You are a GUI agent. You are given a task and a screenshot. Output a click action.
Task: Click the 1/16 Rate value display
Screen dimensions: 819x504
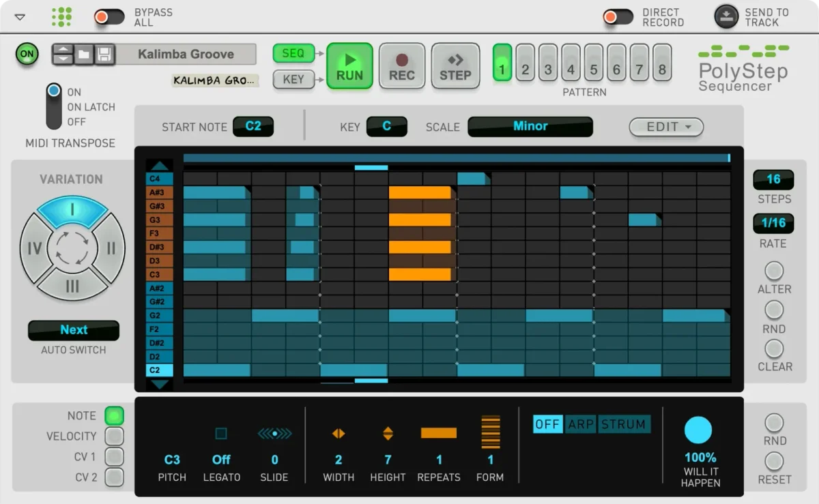coord(773,223)
